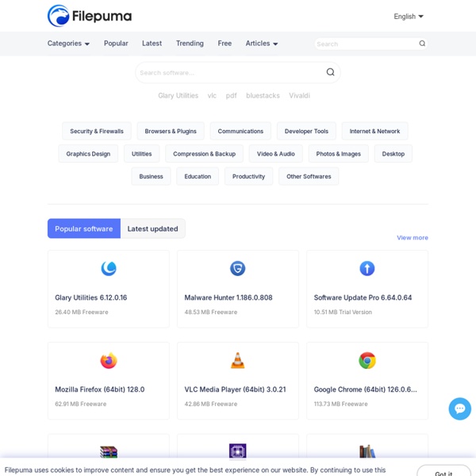Open the WinRAR books icon

pos(109,451)
